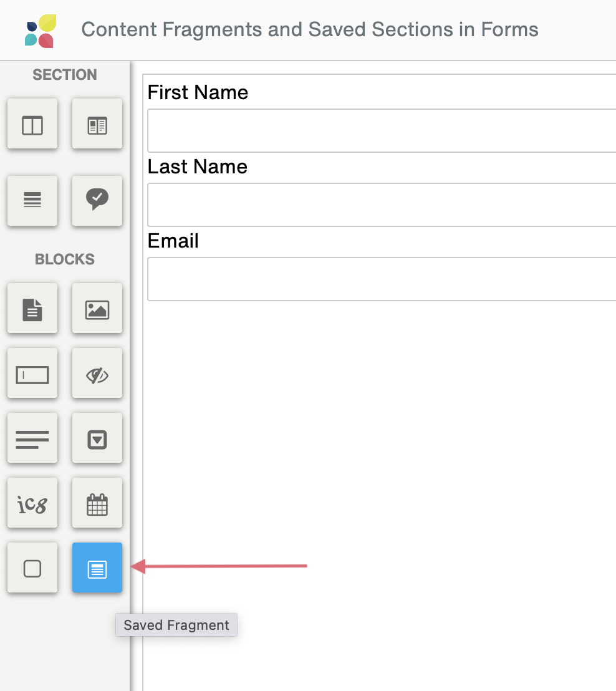Add the captcha block
Screen dimensions: 616x691
click(x=32, y=503)
